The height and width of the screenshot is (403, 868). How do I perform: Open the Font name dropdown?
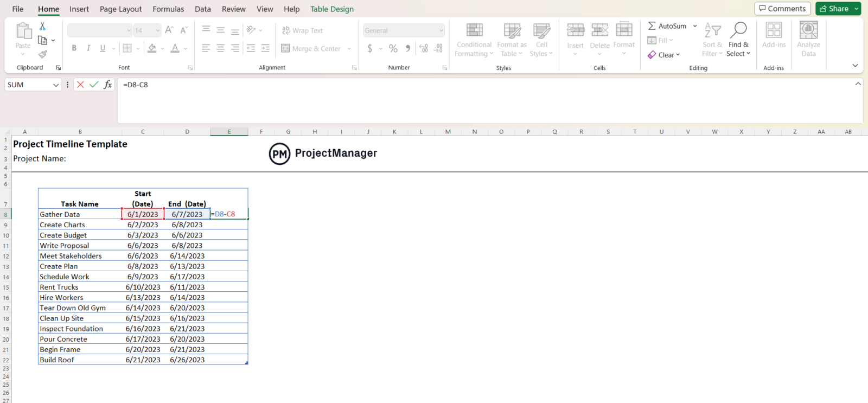[129, 30]
